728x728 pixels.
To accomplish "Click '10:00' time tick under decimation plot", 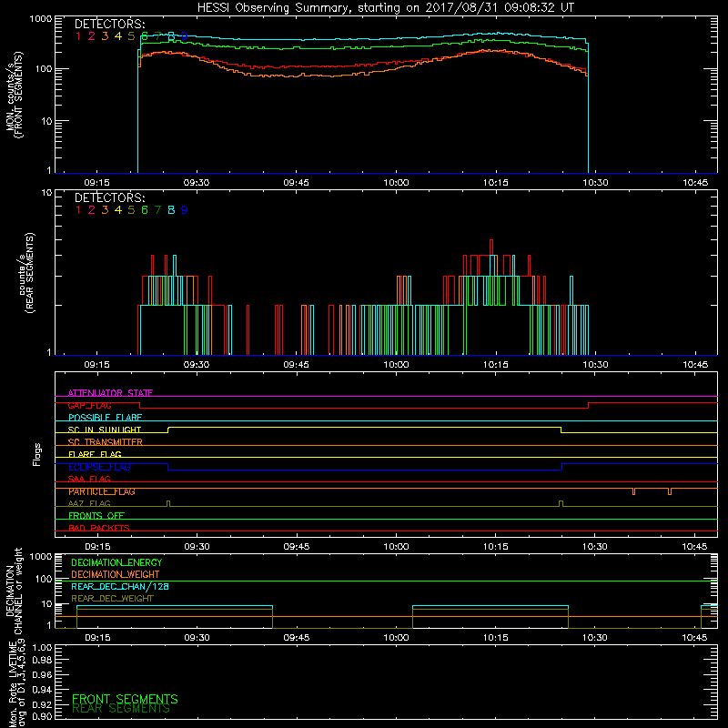I will (x=396, y=638).
